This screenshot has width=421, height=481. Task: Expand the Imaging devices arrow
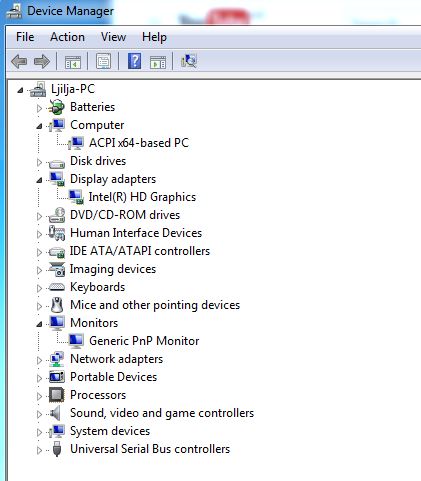coord(39,270)
